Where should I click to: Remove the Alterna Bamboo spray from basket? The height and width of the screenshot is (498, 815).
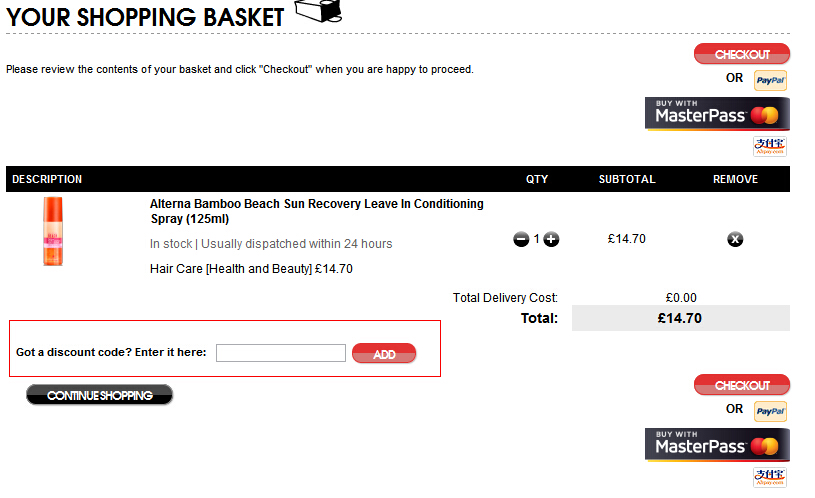click(735, 239)
